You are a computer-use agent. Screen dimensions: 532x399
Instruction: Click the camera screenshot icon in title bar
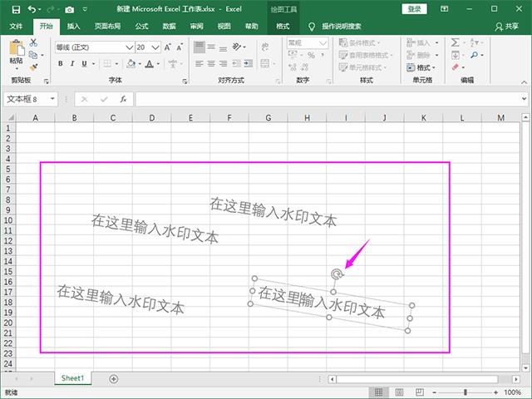pyautogui.click(x=69, y=9)
